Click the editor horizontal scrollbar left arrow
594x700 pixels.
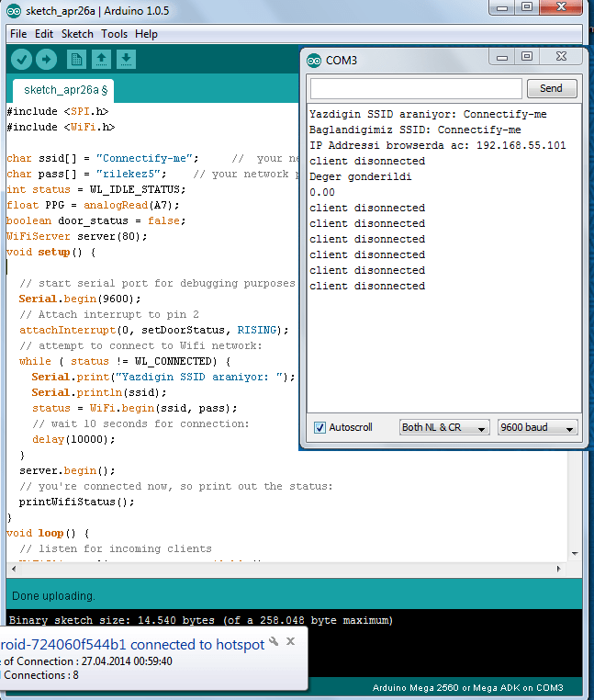[x=14, y=570]
